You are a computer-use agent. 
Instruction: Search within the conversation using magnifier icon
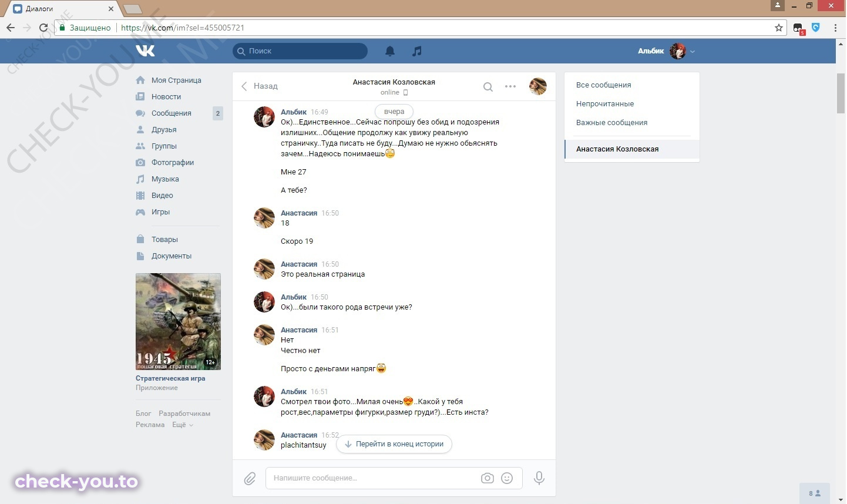point(488,87)
